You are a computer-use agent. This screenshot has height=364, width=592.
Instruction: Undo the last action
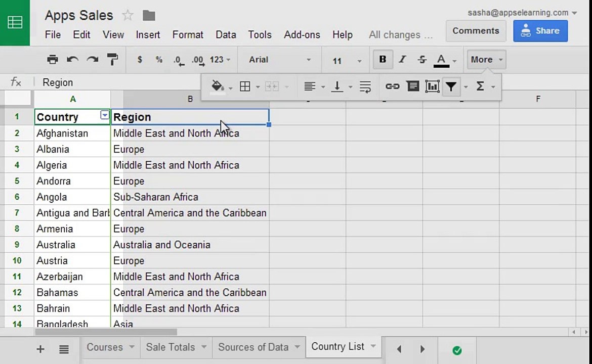click(72, 60)
